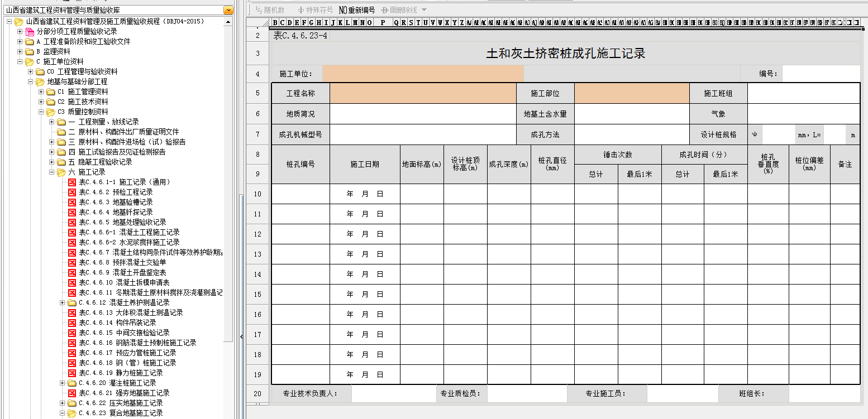The image size is (868, 419).
Task: Click the row 10 施工日期 date cell
Action: tap(365, 194)
